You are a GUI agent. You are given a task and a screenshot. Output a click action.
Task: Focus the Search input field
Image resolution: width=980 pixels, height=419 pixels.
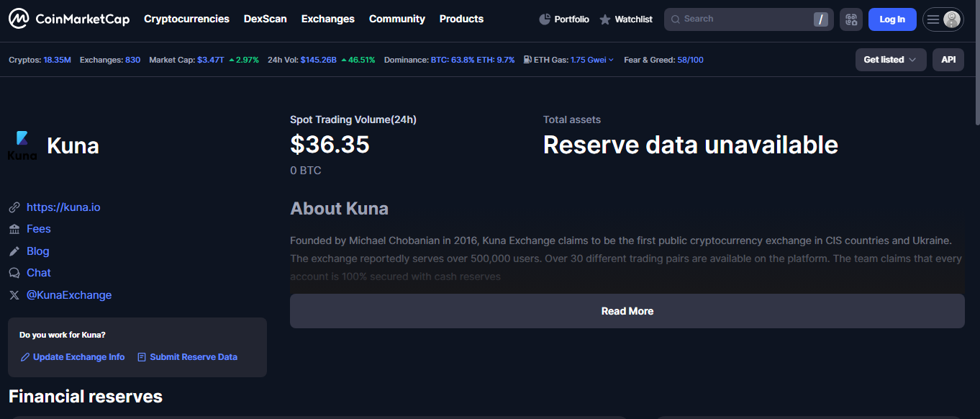coord(748,19)
